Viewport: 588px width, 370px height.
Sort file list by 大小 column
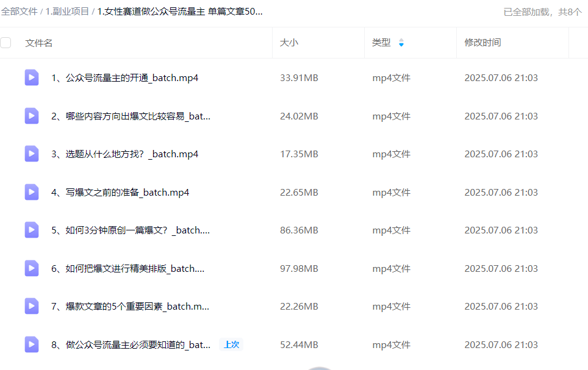point(289,43)
